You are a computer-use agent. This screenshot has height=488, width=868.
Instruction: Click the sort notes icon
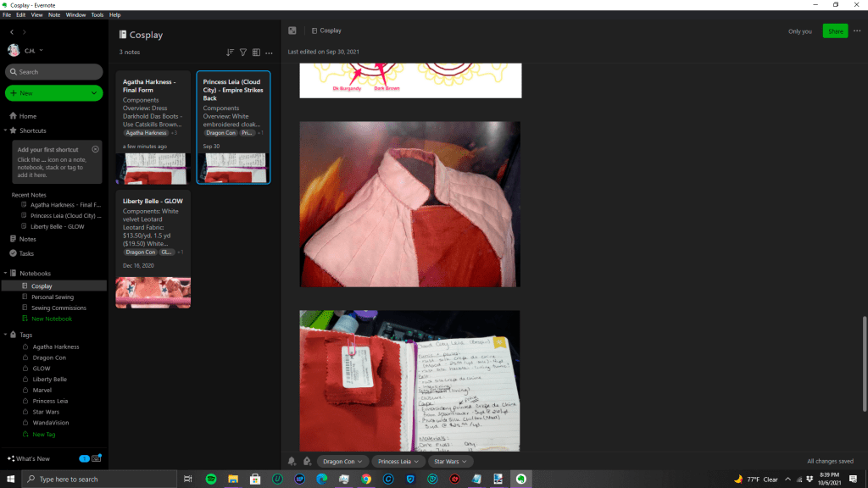231,53
